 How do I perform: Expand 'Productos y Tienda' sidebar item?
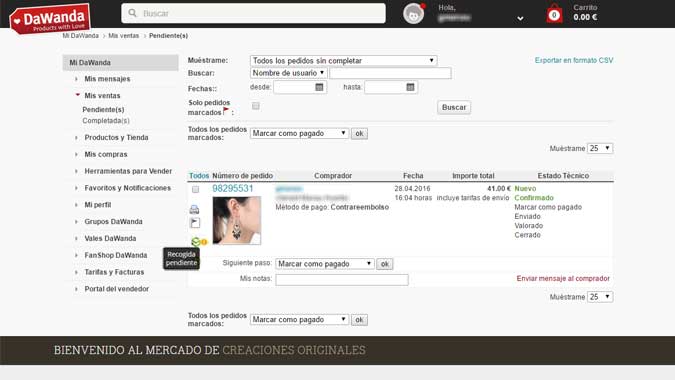116,137
